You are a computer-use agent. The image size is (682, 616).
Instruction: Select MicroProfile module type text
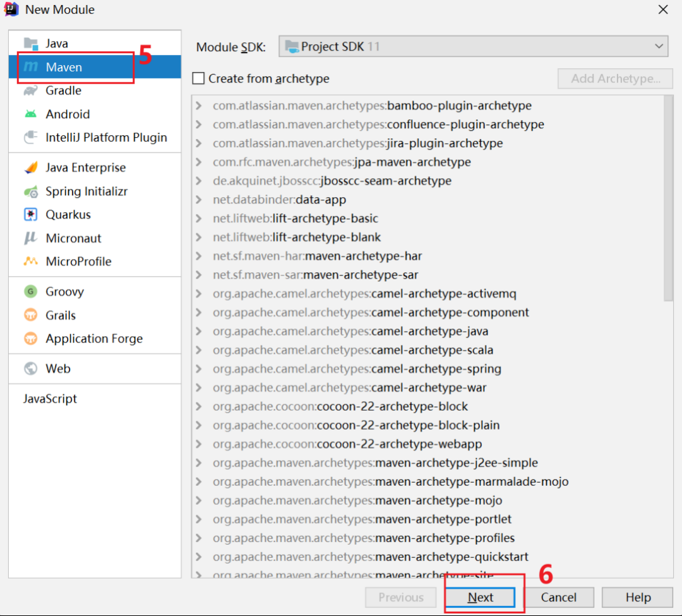tap(78, 261)
